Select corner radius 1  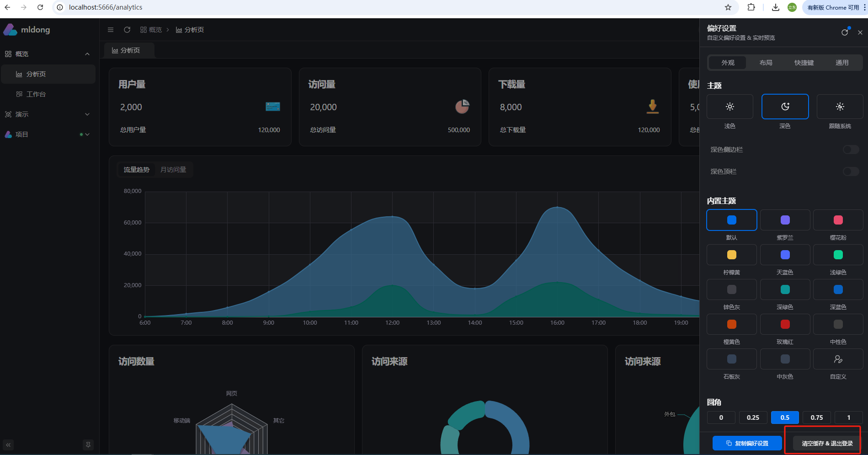[x=849, y=418]
